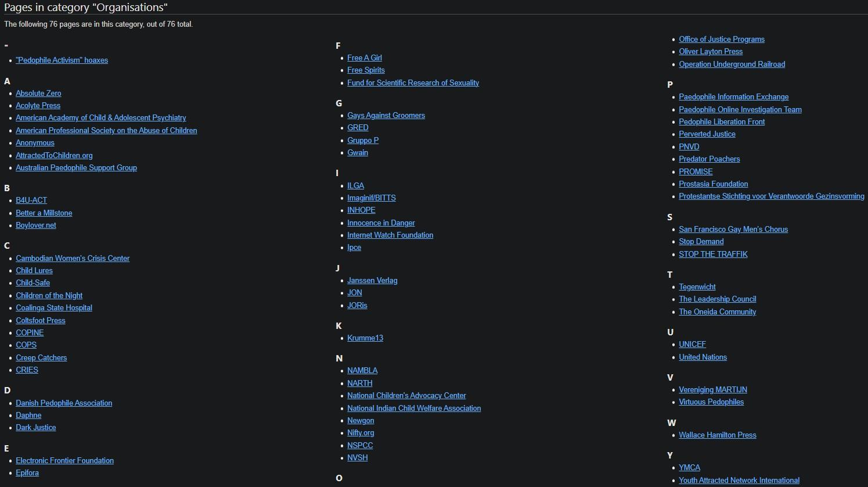Open the Nifty.org link

[x=361, y=432]
